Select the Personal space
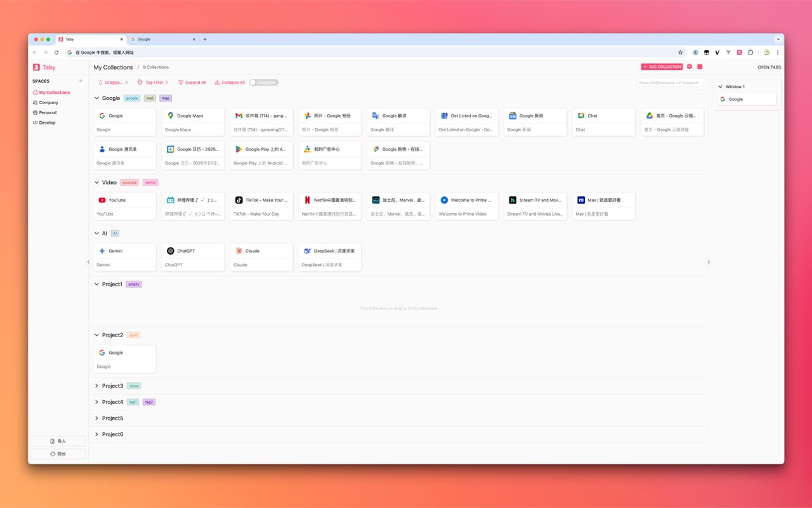This screenshot has width=812, height=508. pyautogui.click(x=44, y=112)
